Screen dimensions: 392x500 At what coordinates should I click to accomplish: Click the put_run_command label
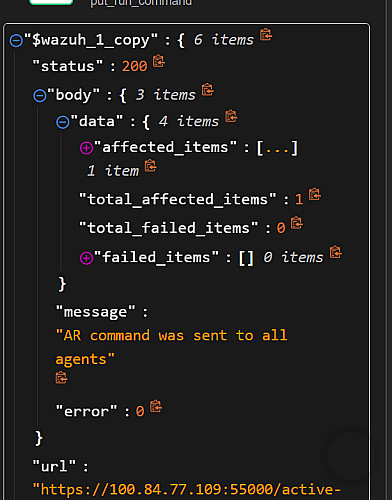point(141,3)
